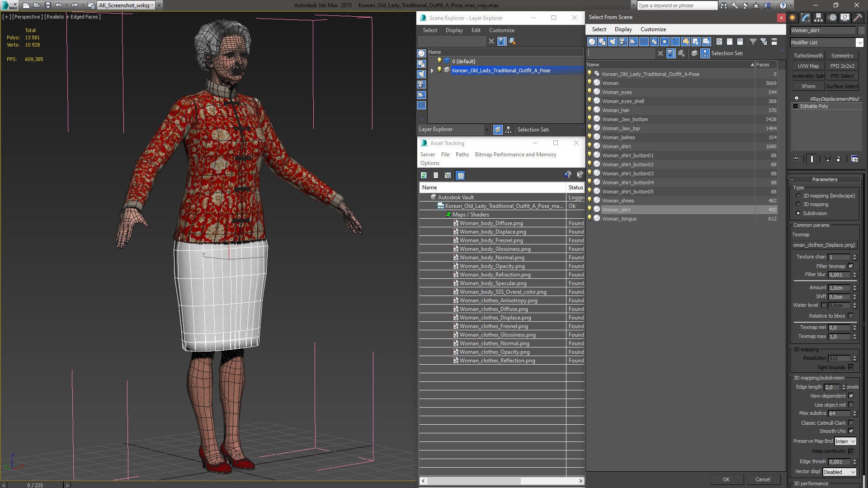Screen dimensions: 868x488
Task: Open Options menu in Asset Tracking
Action: (x=429, y=163)
